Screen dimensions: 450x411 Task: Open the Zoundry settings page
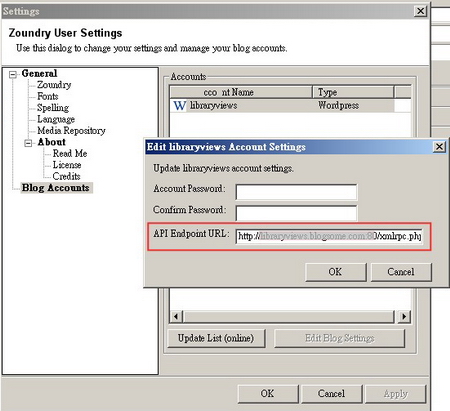[54, 85]
